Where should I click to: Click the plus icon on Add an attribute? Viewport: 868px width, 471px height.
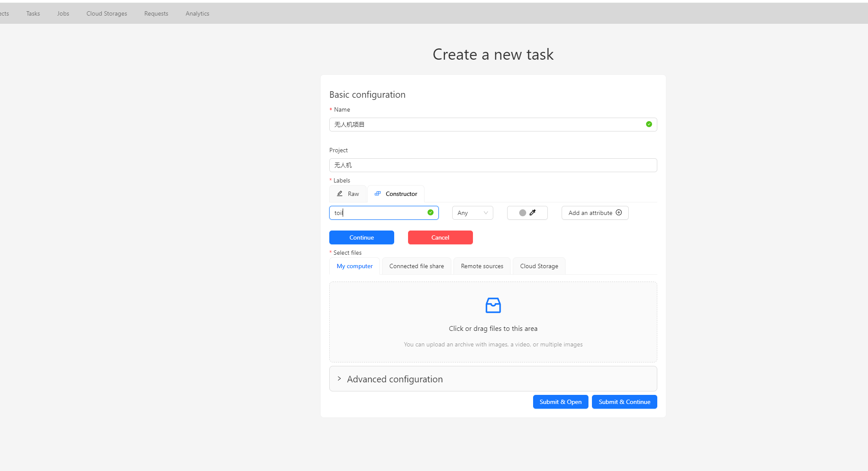coord(619,212)
